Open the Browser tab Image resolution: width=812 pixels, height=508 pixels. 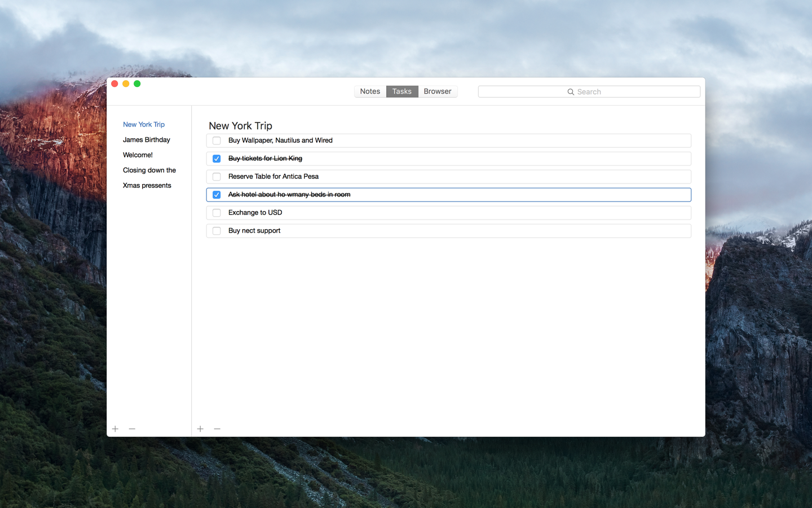click(438, 91)
